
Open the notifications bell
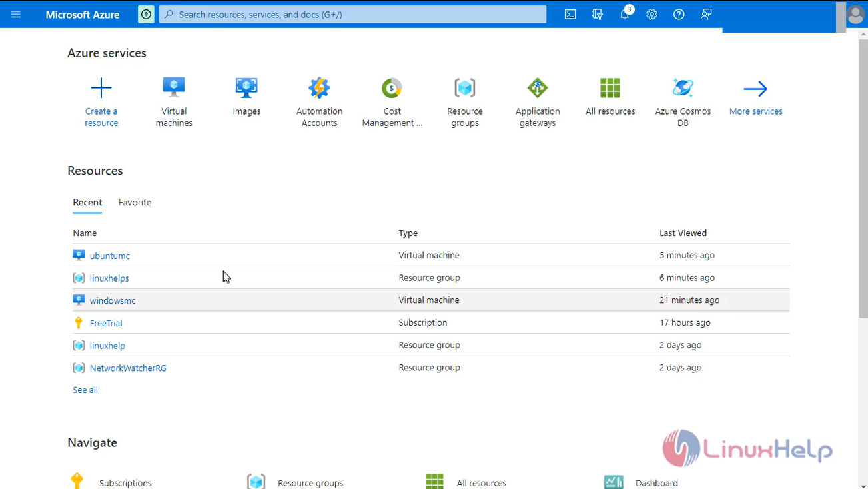pos(625,14)
